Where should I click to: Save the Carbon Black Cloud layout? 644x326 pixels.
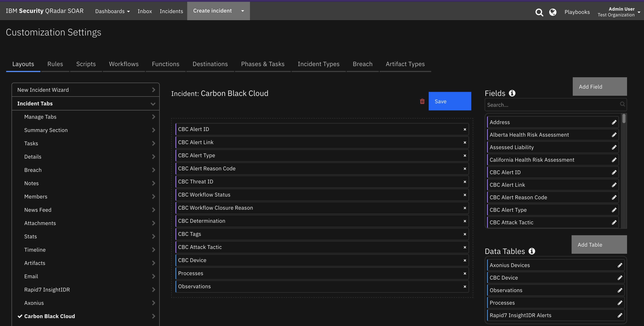point(450,101)
